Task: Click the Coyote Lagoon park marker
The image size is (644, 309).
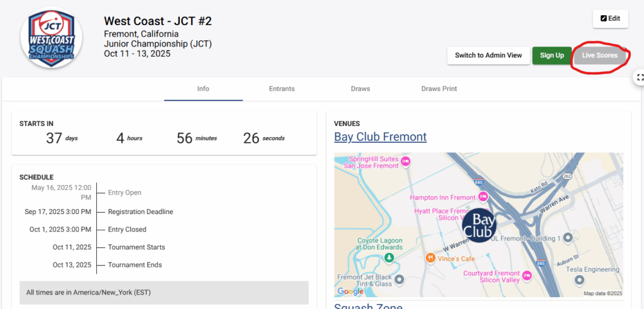Action: 389,257
